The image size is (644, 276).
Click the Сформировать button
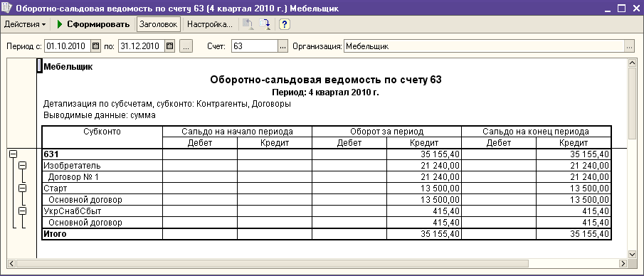point(93,24)
